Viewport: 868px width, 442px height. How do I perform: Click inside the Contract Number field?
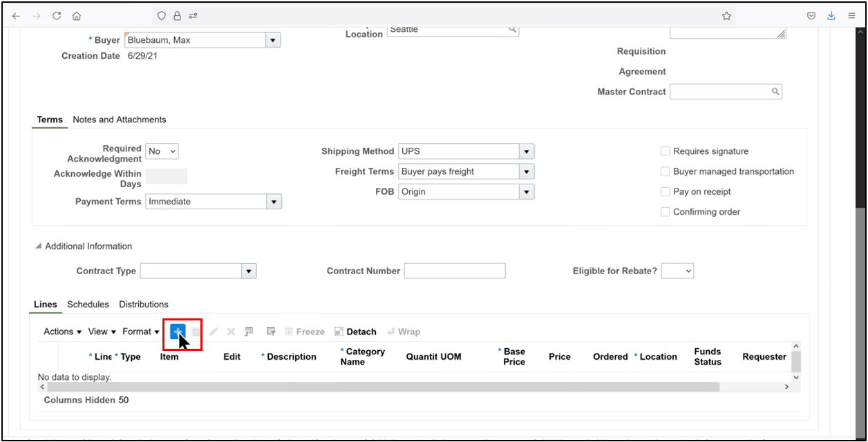coord(454,271)
